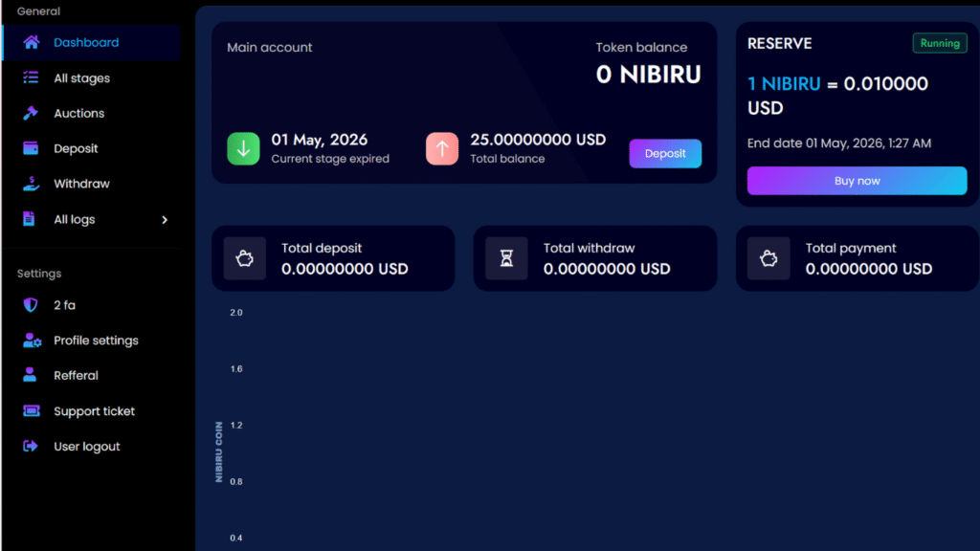This screenshot has width=980, height=551.
Task: Click the green down-arrow stage icon
Action: (243, 149)
